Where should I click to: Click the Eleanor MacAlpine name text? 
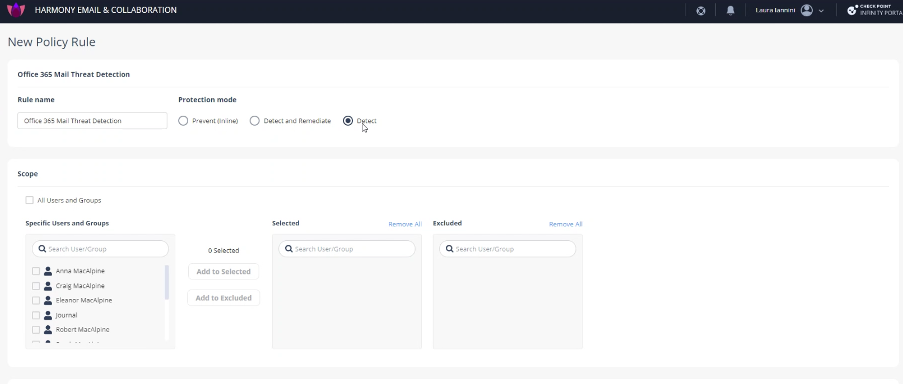tap(84, 300)
